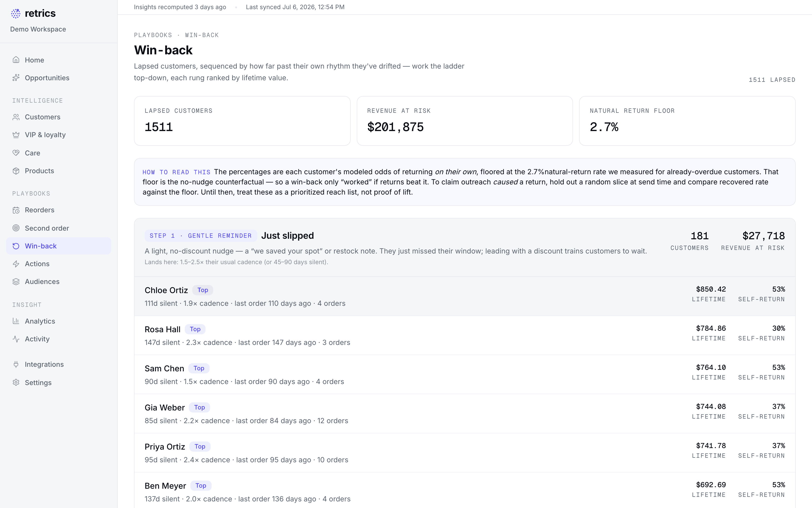
Task: Open Settings
Action: pos(58,382)
